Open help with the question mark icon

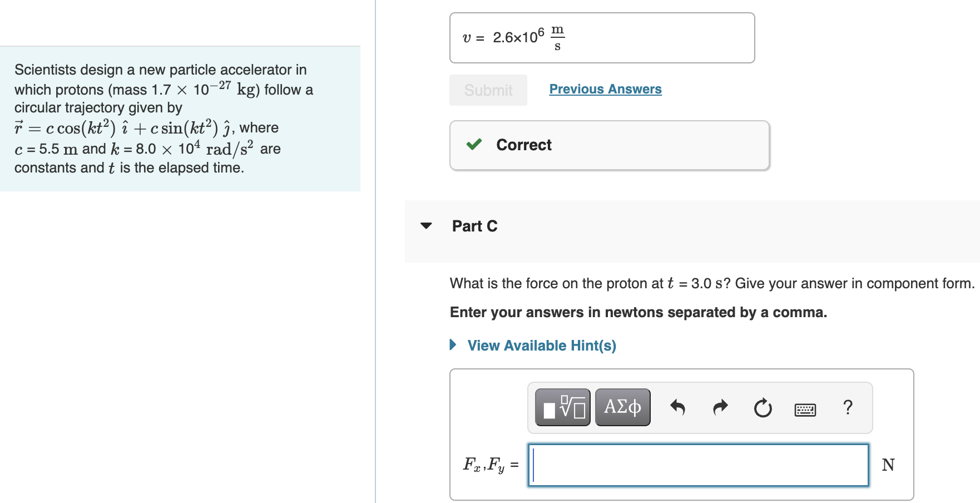(848, 407)
